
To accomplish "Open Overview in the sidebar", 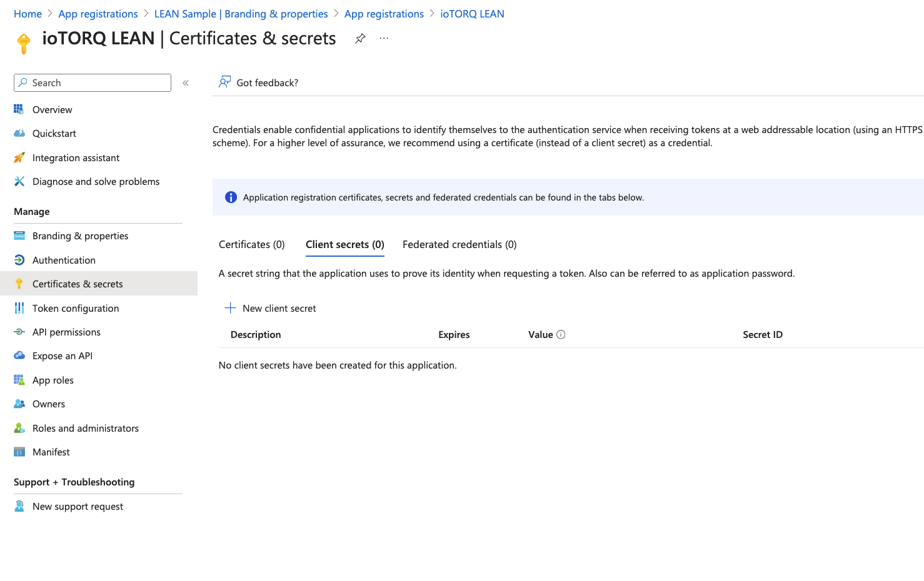I will [x=52, y=110].
